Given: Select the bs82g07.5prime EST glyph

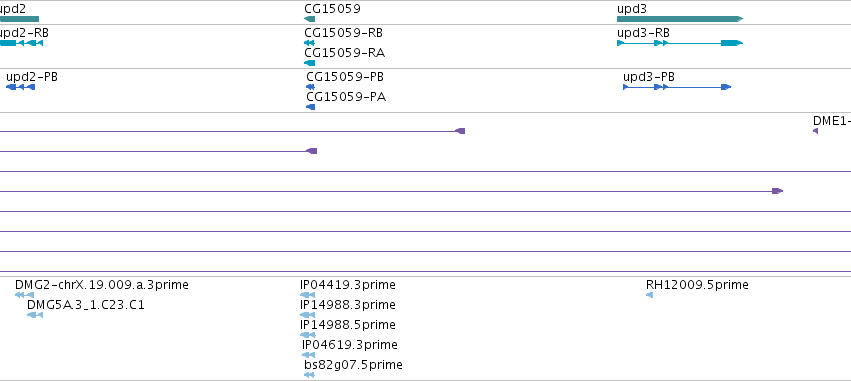Looking at the screenshot, I should tap(309, 375).
